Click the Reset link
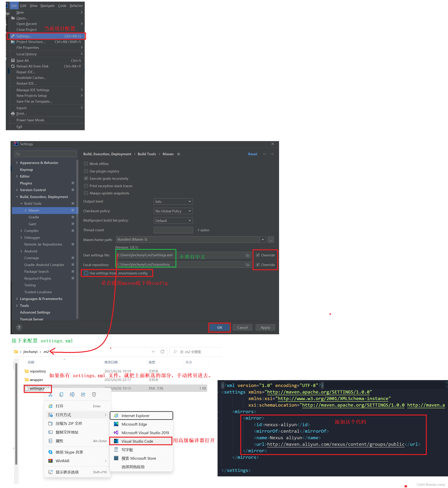This screenshot has width=448, height=488. click(252, 154)
